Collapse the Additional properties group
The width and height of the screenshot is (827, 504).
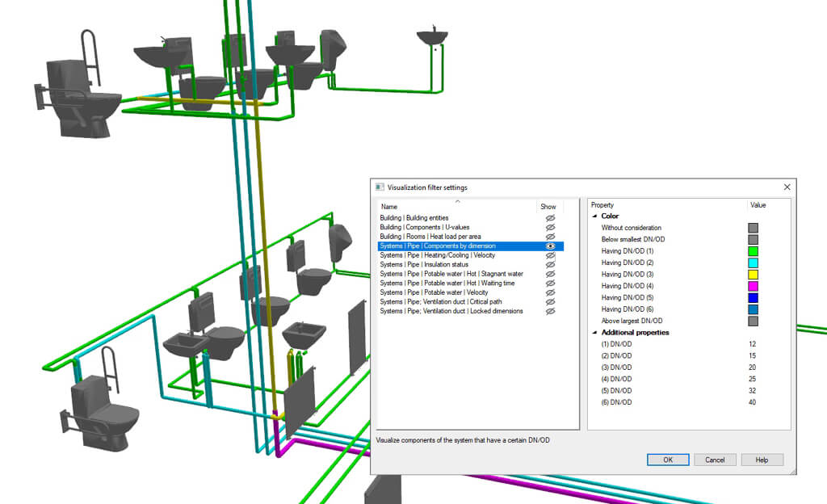click(x=595, y=333)
